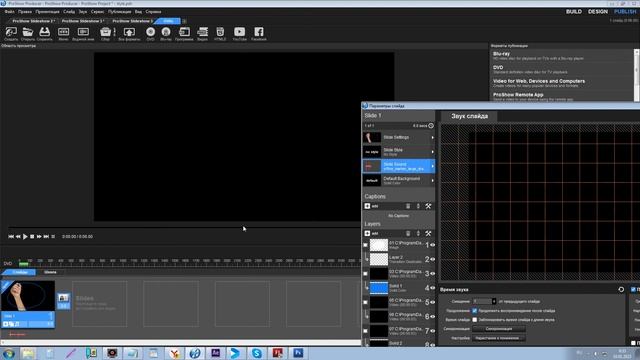Toggle visibility eye of layer 1
This screenshot has width=640, height=360.
[432, 245]
